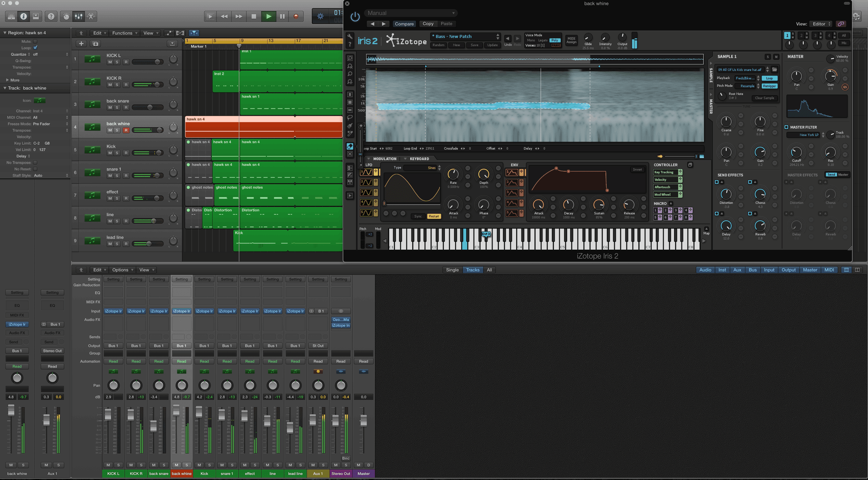Click the Play transport button
The image size is (868, 480).
pyautogui.click(x=268, y=16)
